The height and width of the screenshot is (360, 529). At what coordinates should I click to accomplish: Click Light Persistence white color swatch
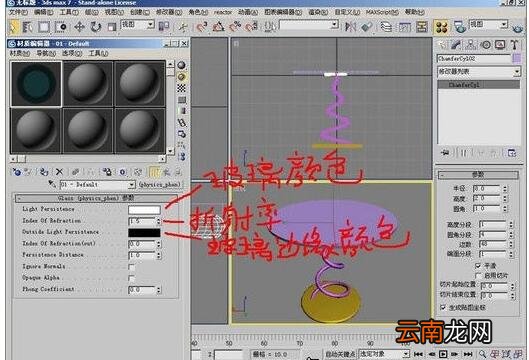click(144, 210)
